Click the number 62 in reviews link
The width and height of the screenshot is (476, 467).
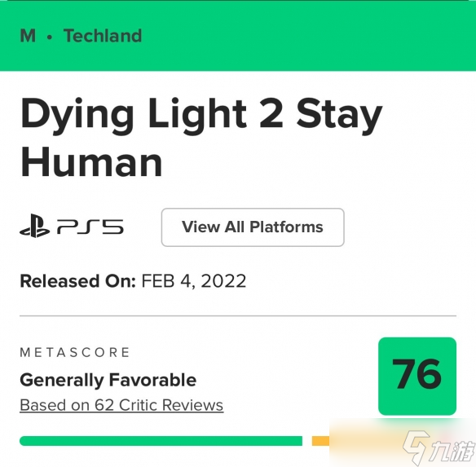(104, 405)
